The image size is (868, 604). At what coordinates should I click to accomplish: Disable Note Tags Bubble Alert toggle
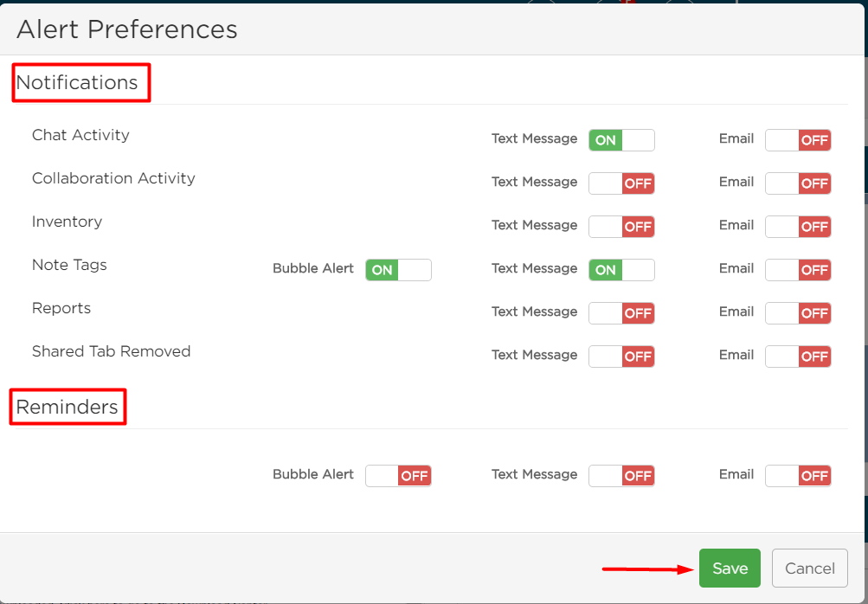pyautogui.click(x=399, y=270)
